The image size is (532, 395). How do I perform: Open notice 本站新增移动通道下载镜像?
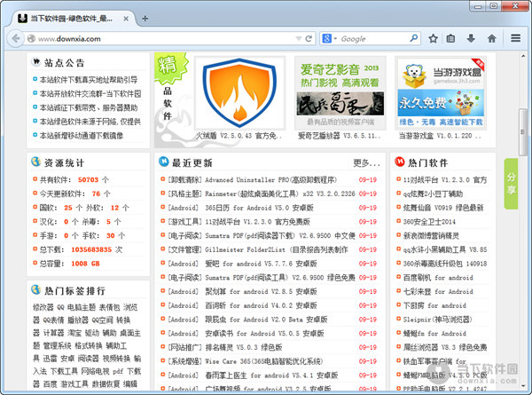point(82,136)
